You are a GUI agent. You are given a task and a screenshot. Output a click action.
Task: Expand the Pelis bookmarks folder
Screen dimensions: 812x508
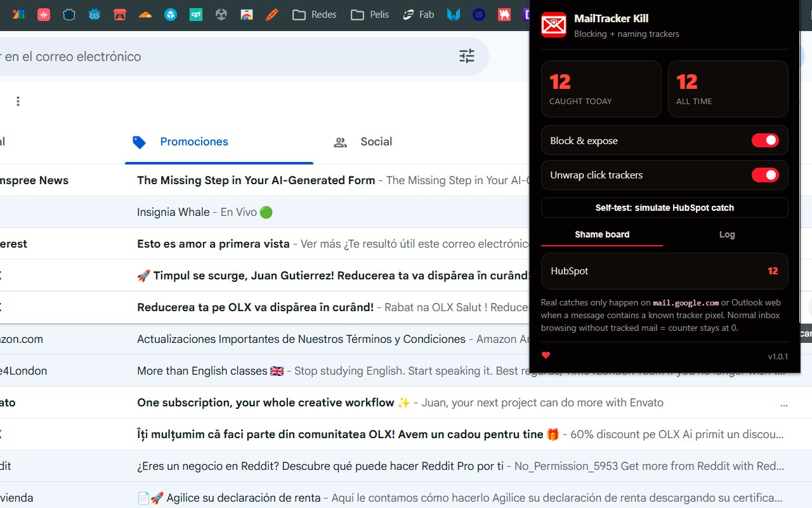click(x=370, y=14)
